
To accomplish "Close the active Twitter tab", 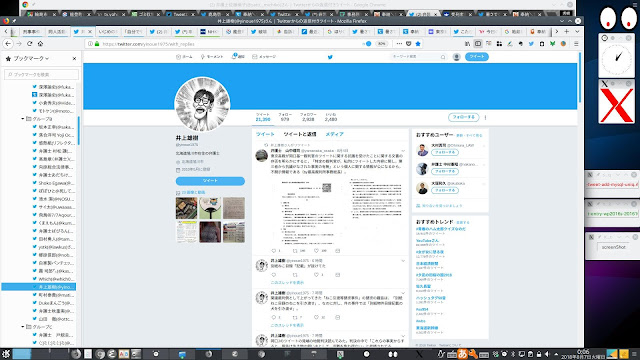I will pyautogui.click(x=90, y=31).
